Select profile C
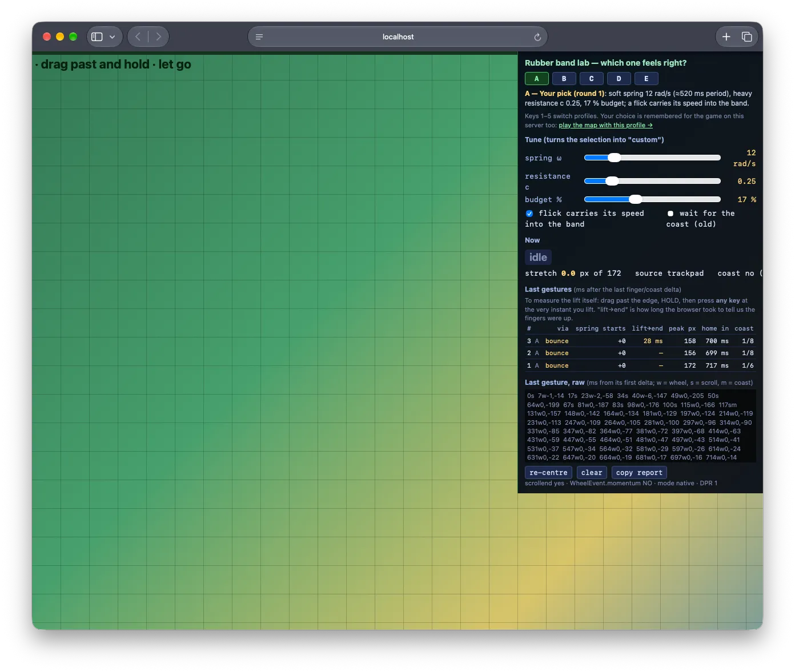This screenshot has height=672, width=795. 592,79
